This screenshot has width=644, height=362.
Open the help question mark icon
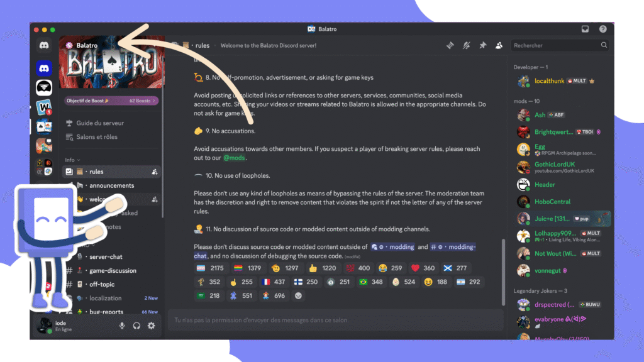click(602, 29)
